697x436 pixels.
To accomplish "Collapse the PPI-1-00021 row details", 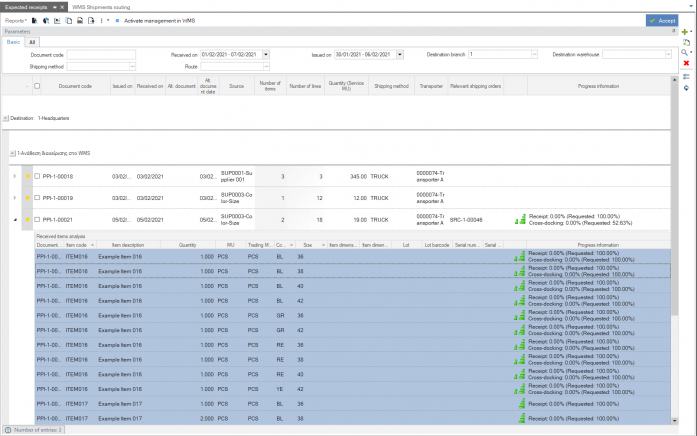I will [15, 220].
